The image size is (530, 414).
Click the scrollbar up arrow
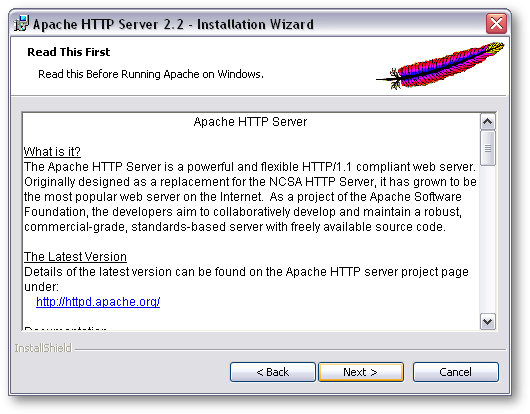point(487,122)
